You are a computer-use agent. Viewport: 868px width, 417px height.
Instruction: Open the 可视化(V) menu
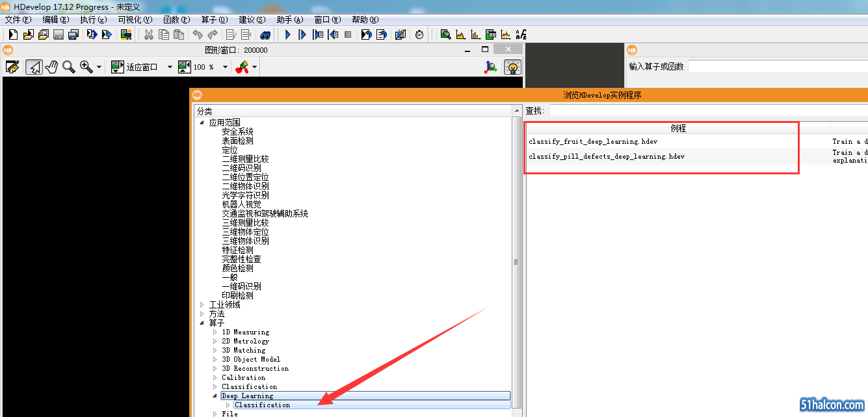click(x=135, y=20)
